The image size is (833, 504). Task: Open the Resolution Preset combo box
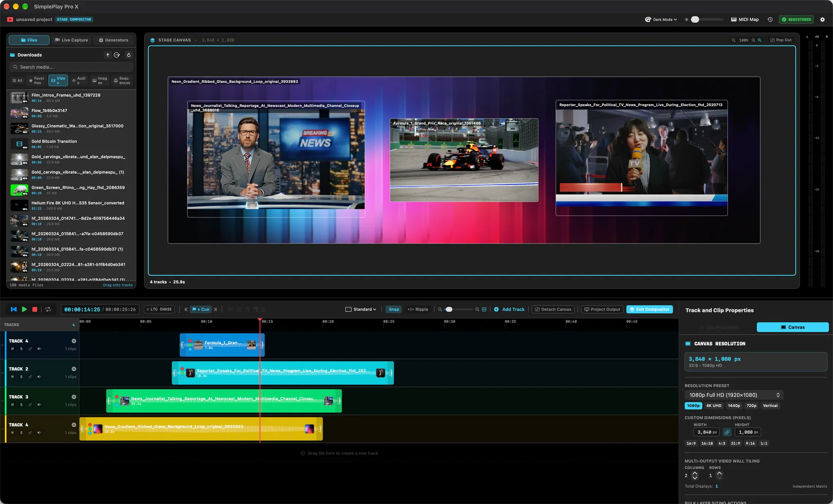pyautogui.click(x=734, y=395)
